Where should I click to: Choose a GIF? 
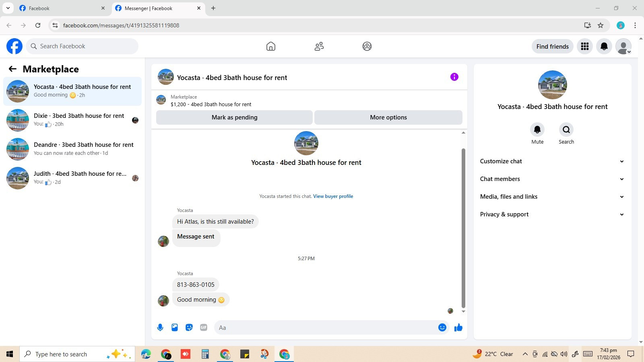point(204,327)
